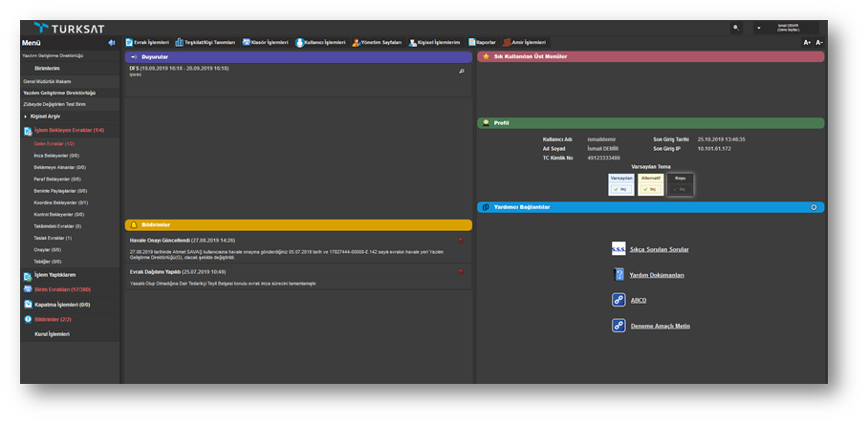Open the Evrak İşlemleri menu

[x=147, y=43]
